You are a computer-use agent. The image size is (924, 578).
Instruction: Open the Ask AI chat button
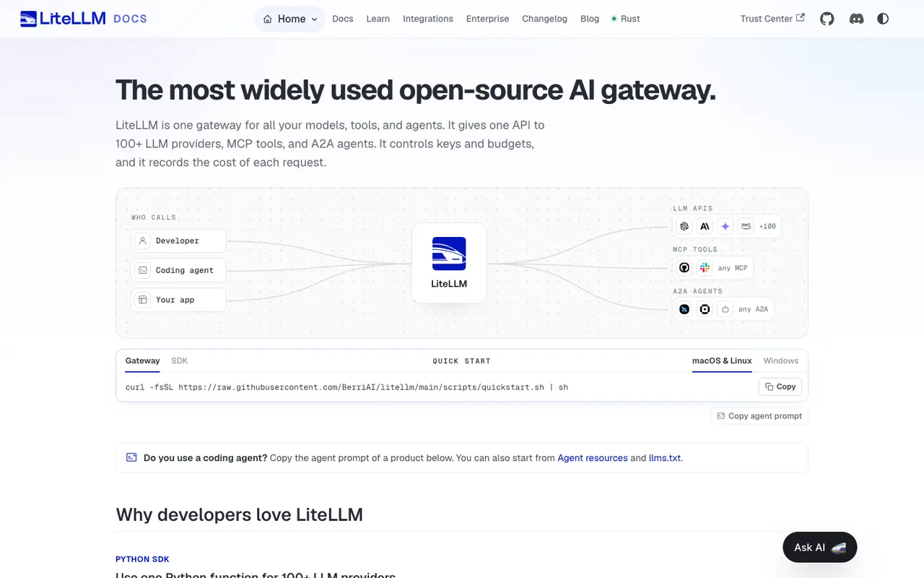tap(819, 548)
